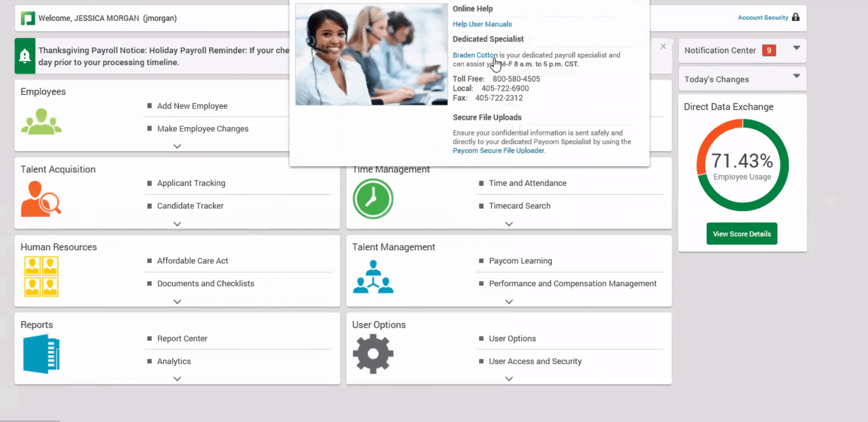Viewport: 868px width, 422px height.
Task: Click the Human Resources grid icon
Action: 41,276
